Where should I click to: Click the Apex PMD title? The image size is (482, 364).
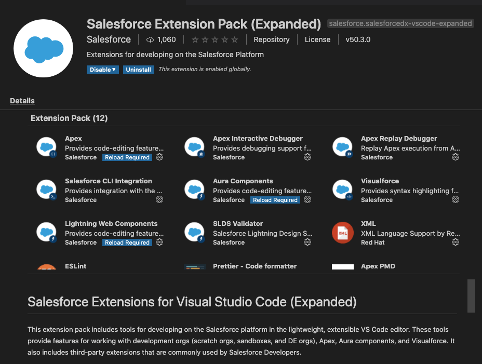click(x=378, y=266)
